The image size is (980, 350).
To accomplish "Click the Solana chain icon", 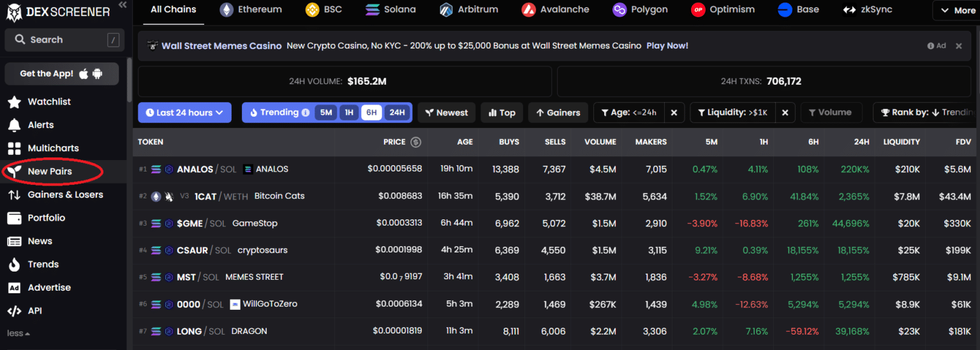I will pyautogui.click(x=373, y=10).
